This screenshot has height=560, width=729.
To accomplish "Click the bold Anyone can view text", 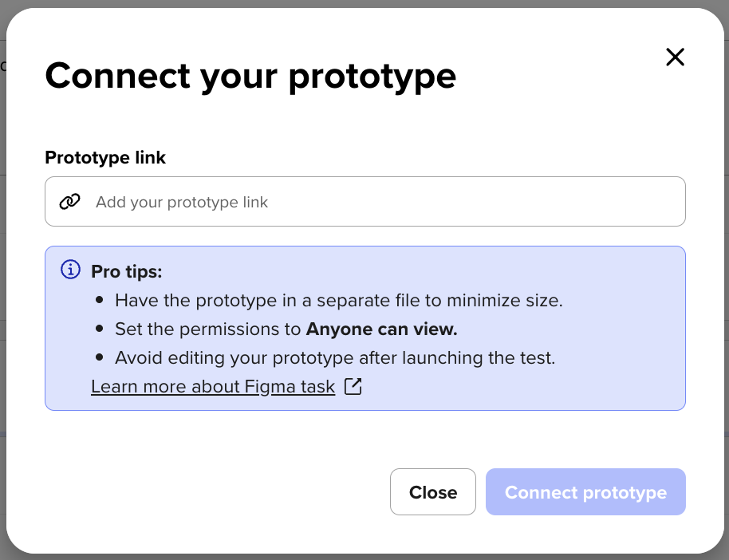I will [382, 329].
